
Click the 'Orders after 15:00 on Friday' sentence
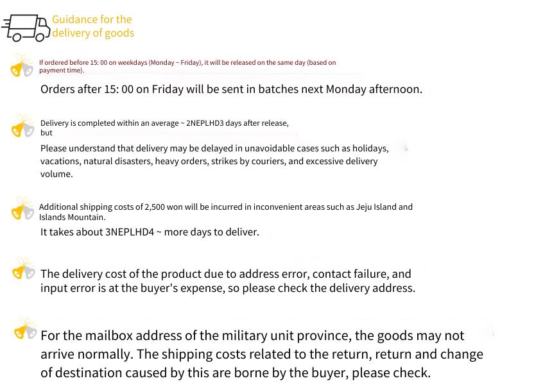pyautogui.click(x=231, y=89)
